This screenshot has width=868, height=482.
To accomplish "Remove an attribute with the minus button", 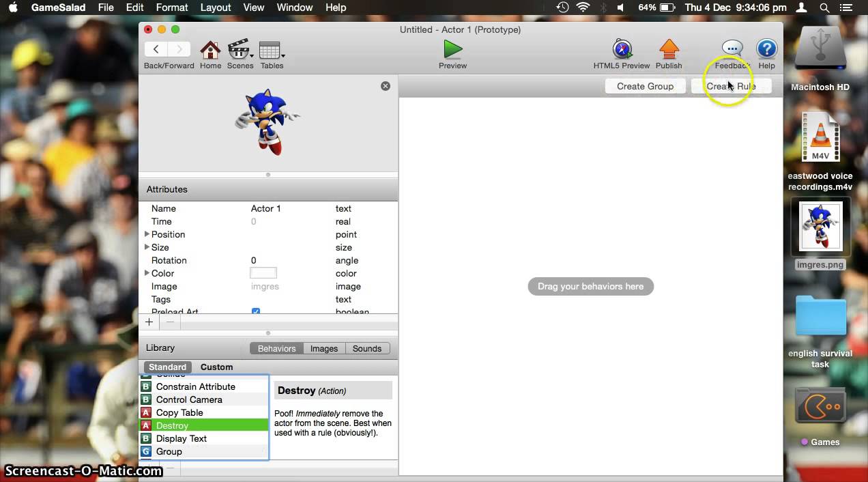I will coord(170,322).
